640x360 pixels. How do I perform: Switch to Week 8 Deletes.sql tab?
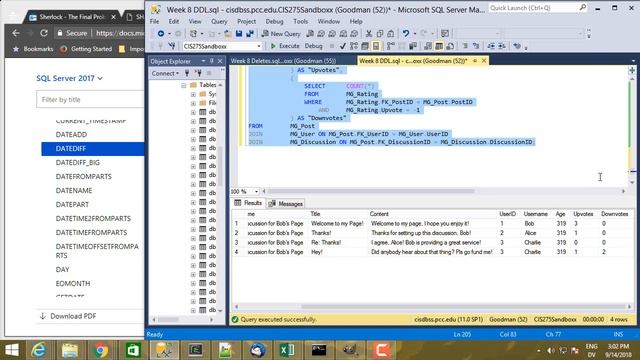click(283, 61)
